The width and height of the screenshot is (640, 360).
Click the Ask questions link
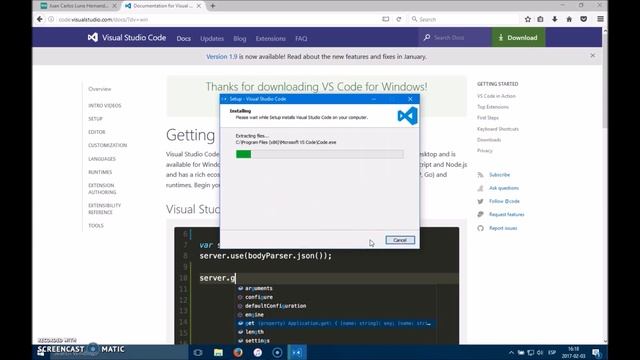504,188
